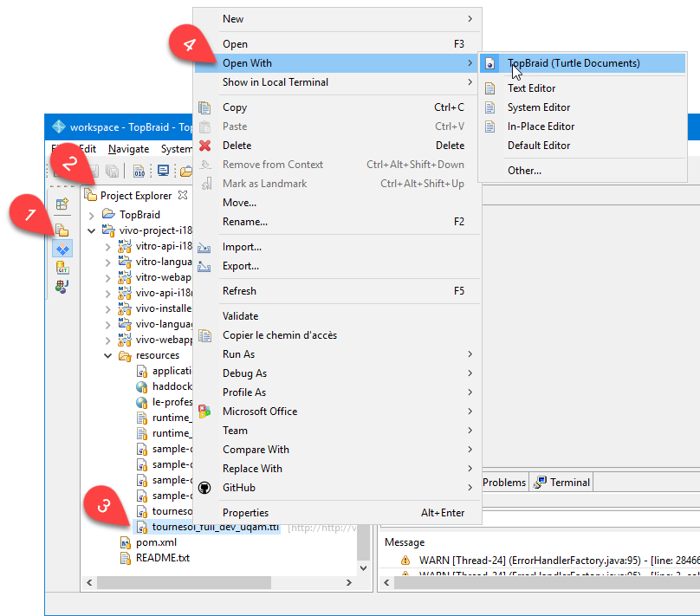Select the vivo-languag module row
Viewport: 700px width, 616px height.
[155, 324]
